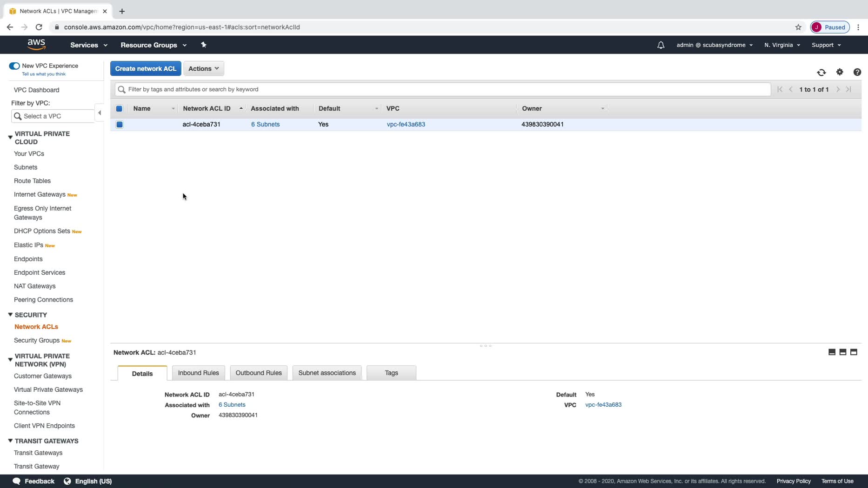Click the language globe icon
The height and width of the screenshot is (488, 868).
(x=67, y=481)
